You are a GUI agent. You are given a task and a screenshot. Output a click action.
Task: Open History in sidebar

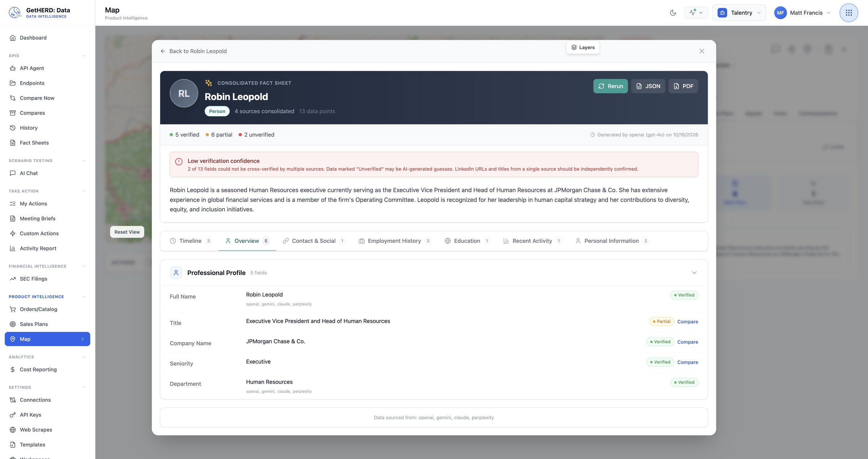[x=47, y=128]
